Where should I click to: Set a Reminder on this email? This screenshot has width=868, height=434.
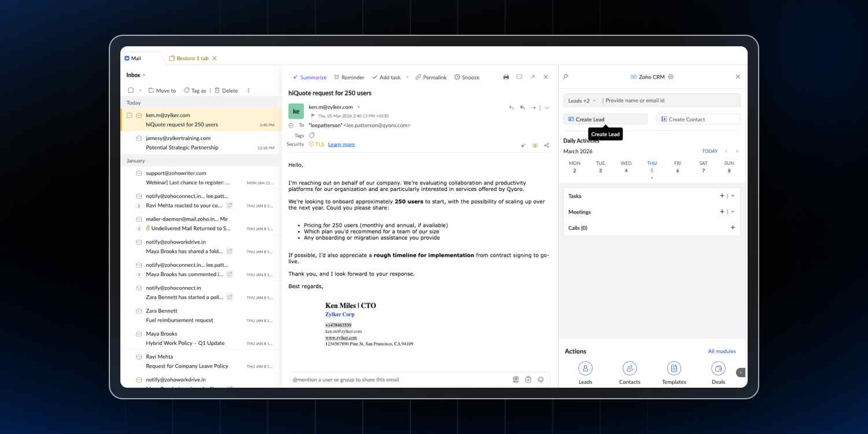coord(349,77)
